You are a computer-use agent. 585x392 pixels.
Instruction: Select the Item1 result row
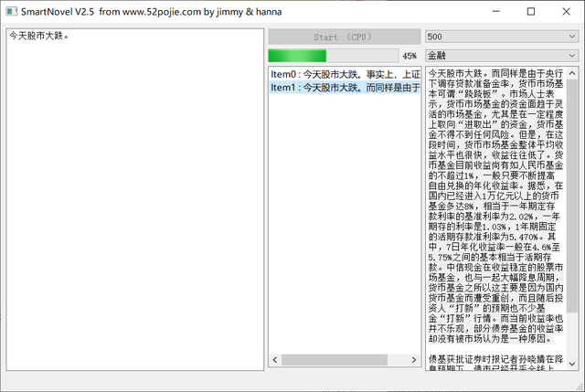346,88
